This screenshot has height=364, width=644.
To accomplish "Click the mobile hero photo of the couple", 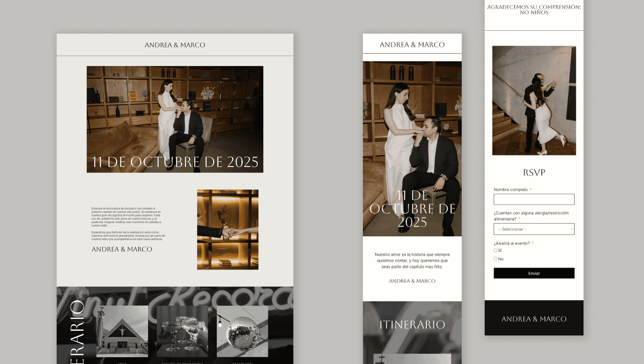I will click(412, 128).
